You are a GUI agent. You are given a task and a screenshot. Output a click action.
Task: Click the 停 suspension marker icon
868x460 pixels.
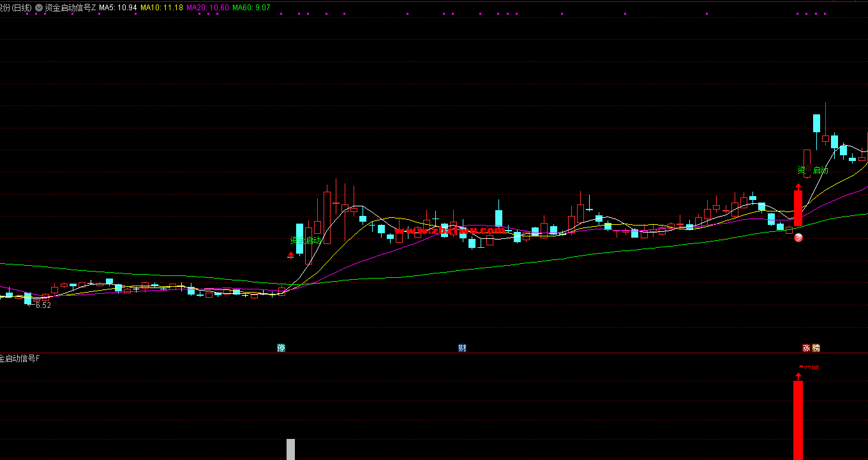pos(281,348)
